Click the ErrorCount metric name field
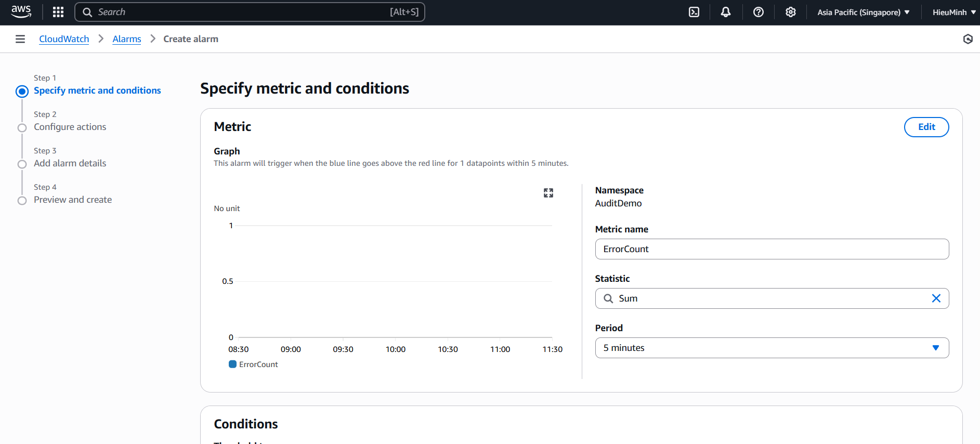The width and height of the screenshot is (980, 444). 772,249
